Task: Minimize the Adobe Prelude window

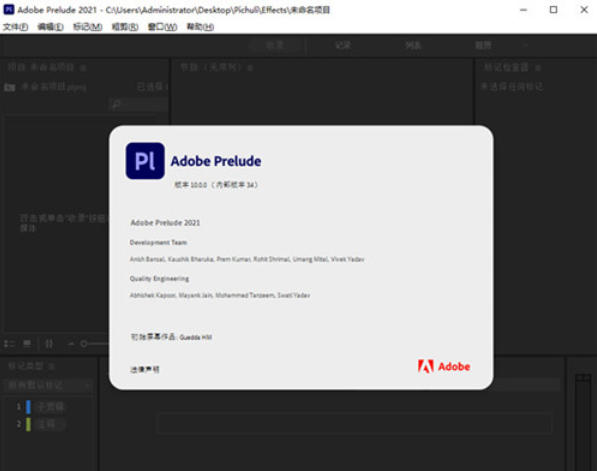Action: (524, 10)
